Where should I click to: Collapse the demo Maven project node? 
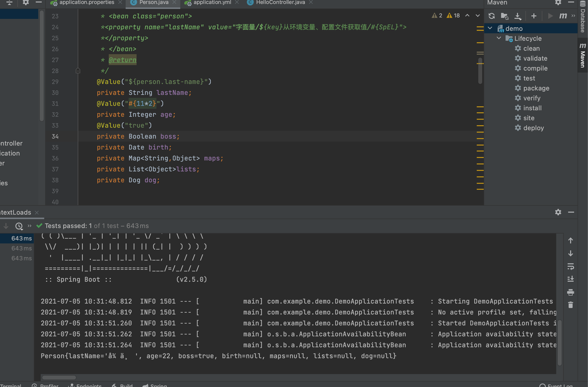pyautogui.click(x=490, y=28)
